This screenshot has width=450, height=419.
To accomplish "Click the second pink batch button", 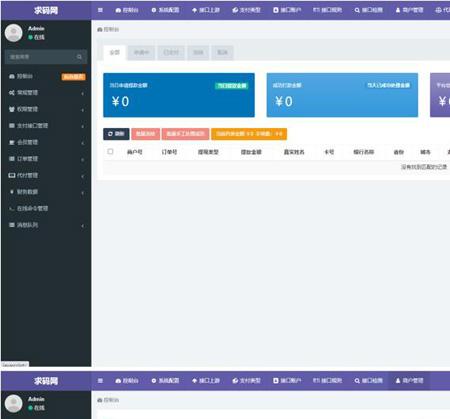I will [185, 134].
